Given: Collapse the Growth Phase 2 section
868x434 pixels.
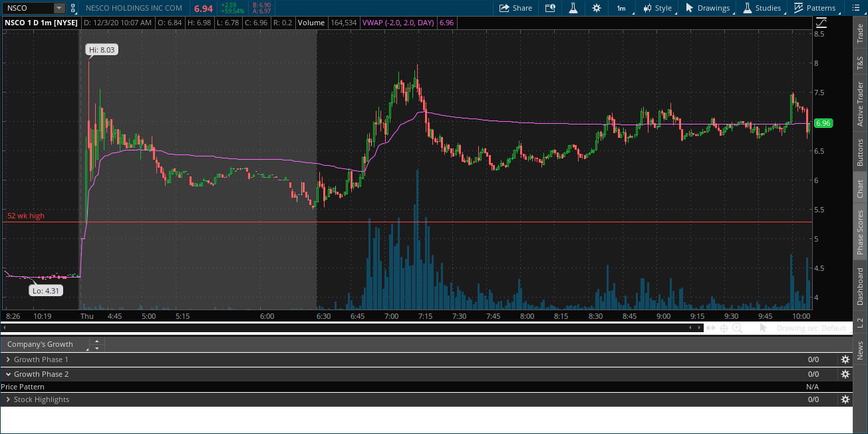Looking at the screenshot, I should [x=8, y=374].
